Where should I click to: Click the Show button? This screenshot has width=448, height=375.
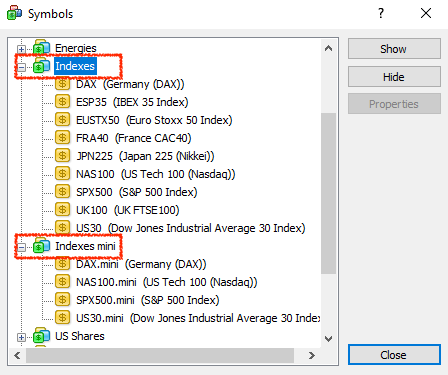tap(394, 49)
